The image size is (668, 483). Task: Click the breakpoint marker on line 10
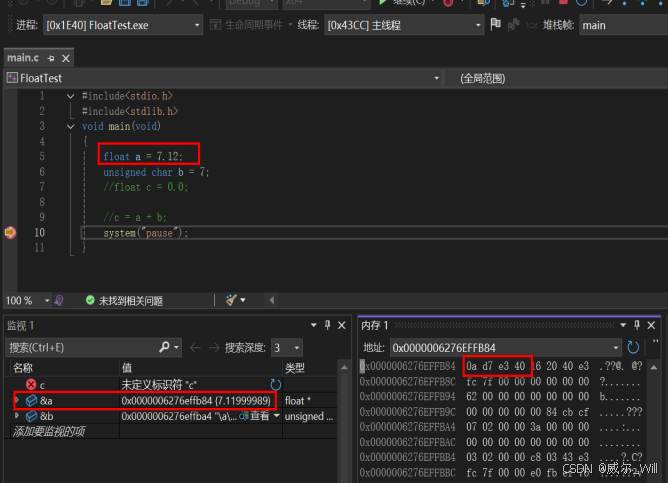coord(10,233)
